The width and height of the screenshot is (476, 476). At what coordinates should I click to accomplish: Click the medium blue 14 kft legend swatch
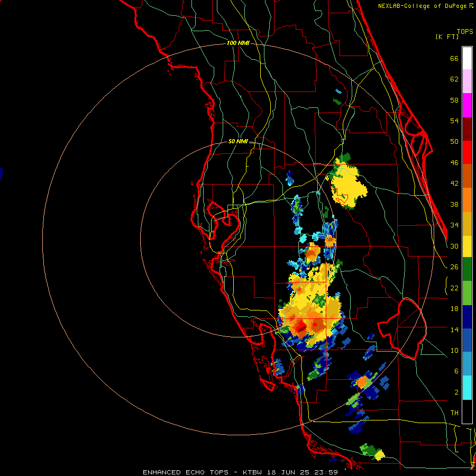(x=467, y=341)
